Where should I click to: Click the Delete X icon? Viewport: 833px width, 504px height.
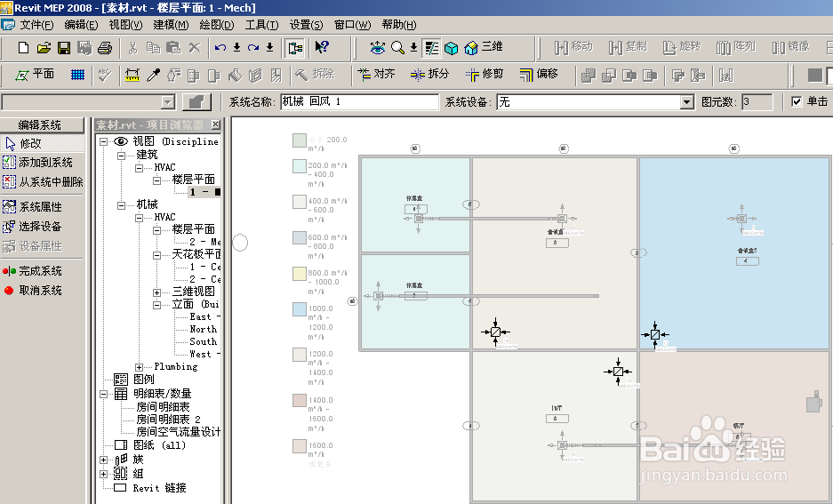pyautogui.click(x=195, y=48)
